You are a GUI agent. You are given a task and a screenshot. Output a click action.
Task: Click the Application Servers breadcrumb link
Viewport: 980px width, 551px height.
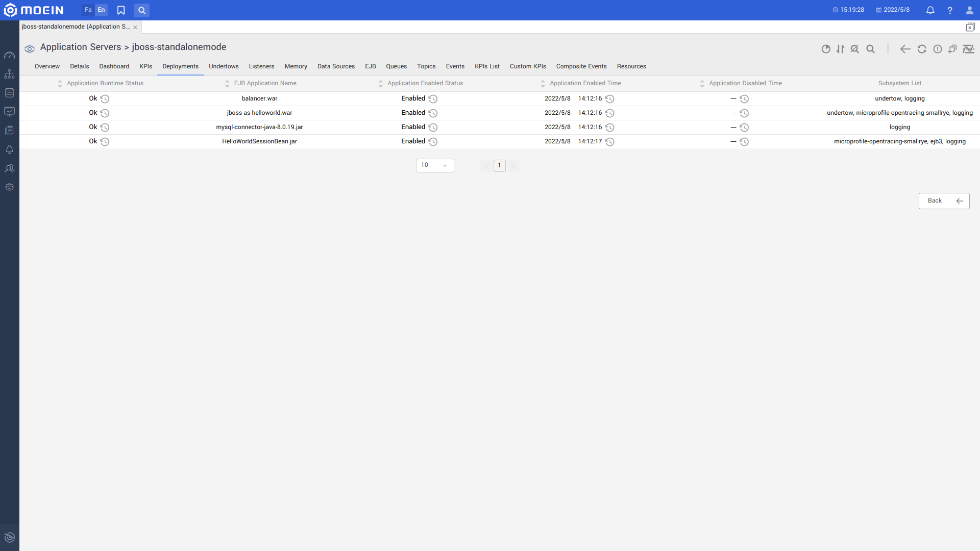tap(81, 47)
